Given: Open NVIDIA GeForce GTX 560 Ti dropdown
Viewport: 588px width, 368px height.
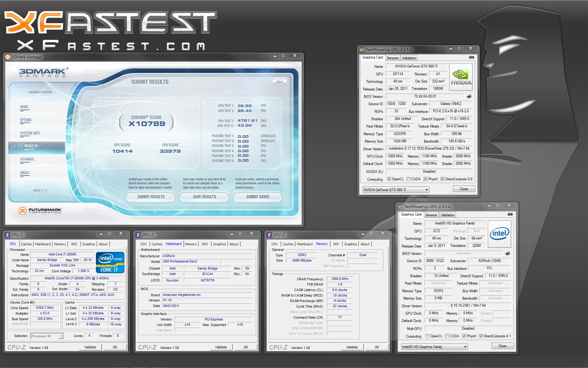Looking at the screenshot, I should [x=426, y=190].
